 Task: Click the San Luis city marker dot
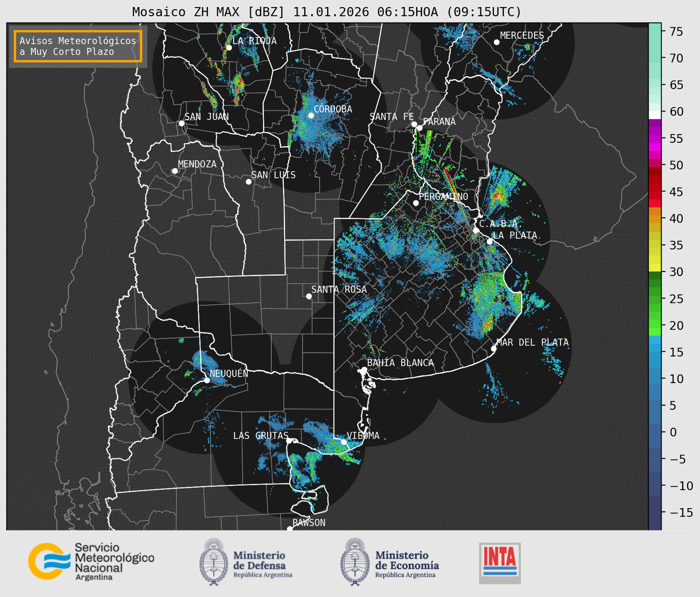[249, 182]
